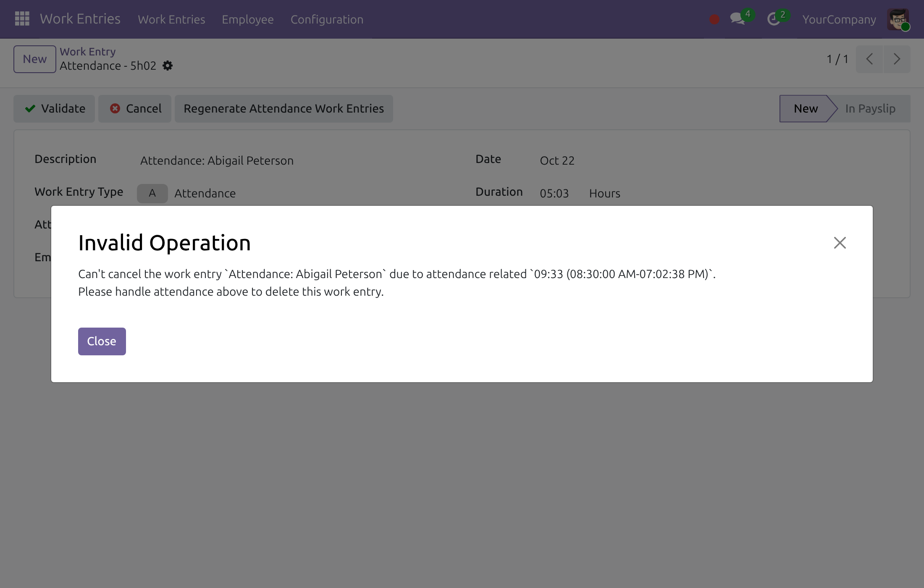
Task: Click the New record button
Action: pyautogui.click(x=35, y=59)
